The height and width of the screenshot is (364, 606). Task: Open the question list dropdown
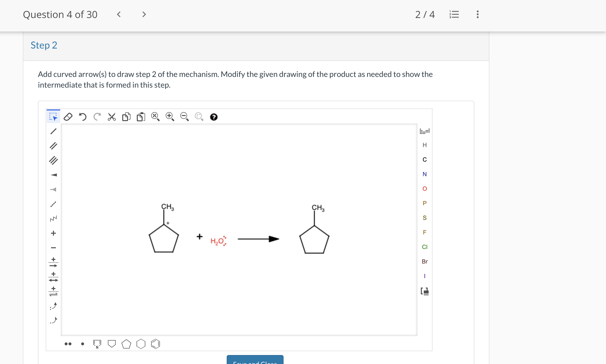click(x=453, y=15)
